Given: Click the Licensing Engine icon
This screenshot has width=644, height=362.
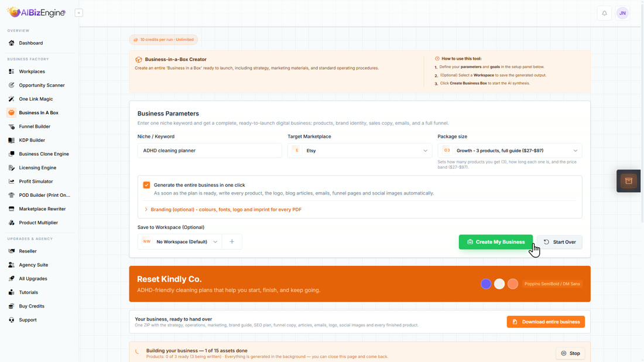Looking at the screenshot, I should point(12,168).
